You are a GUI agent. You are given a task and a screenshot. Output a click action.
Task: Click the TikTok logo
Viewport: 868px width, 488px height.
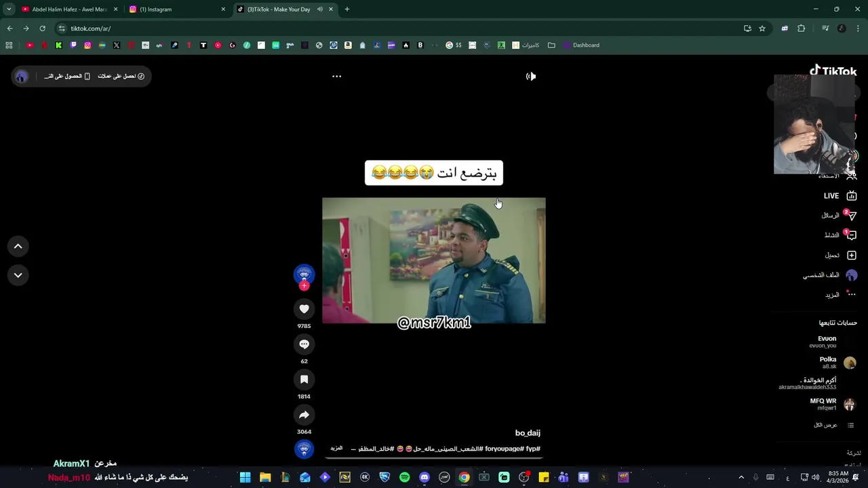tap(833, 70)
